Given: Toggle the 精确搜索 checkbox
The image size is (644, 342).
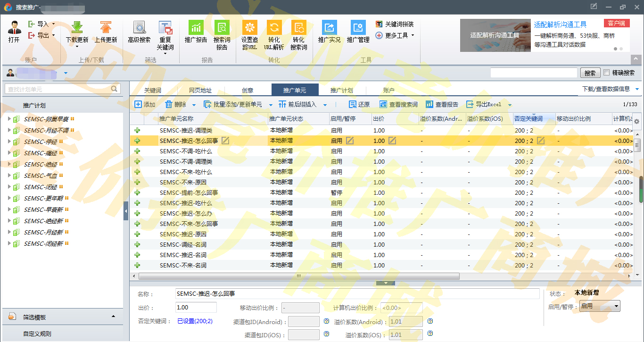Looking at the screenshot, I should pos(607,73).
